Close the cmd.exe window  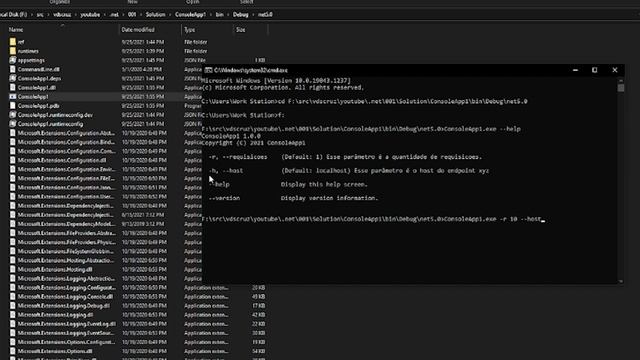(x=615, y=70)
